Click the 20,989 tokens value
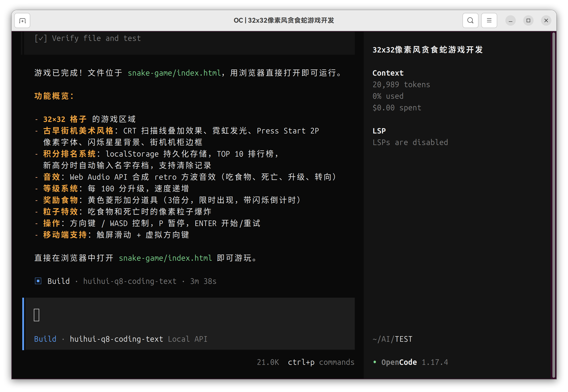This screenshot has height=392, width=568. click(x=401, y=85)
